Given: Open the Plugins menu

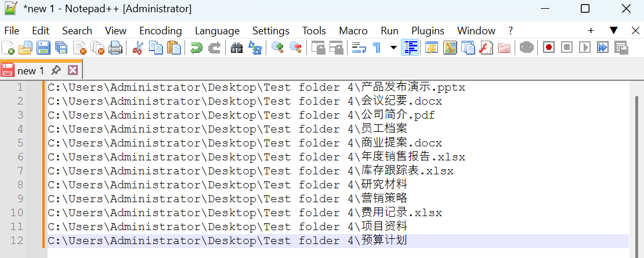Looking at the screenshot, I should pos(428,31).
